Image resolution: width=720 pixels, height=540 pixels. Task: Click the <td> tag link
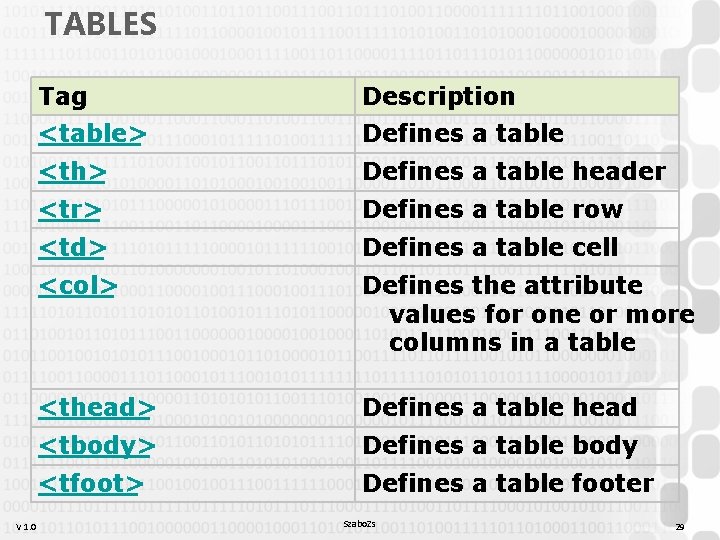72,248
